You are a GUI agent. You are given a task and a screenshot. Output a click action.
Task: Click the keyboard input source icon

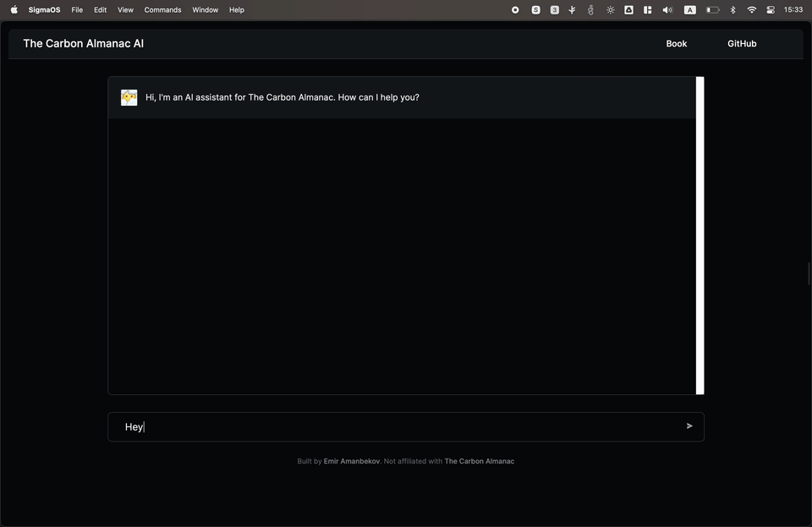(690, 10)
